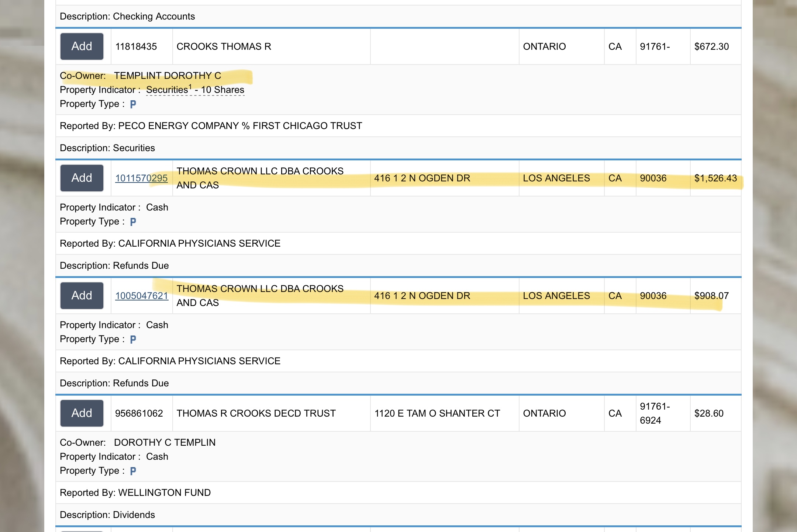Screen dimensions: 797x532
Task: Click owner name THOMAS R CROOKS DECD TRUST
Action: point(256,413)
